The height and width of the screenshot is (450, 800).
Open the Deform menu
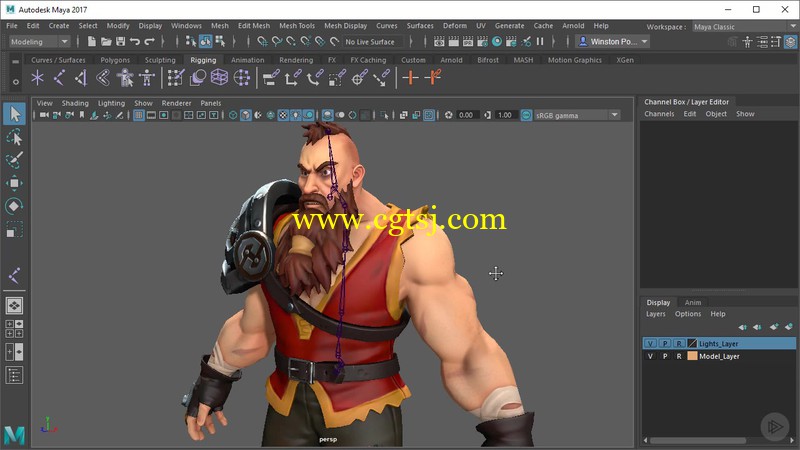[x=455, y=26]
